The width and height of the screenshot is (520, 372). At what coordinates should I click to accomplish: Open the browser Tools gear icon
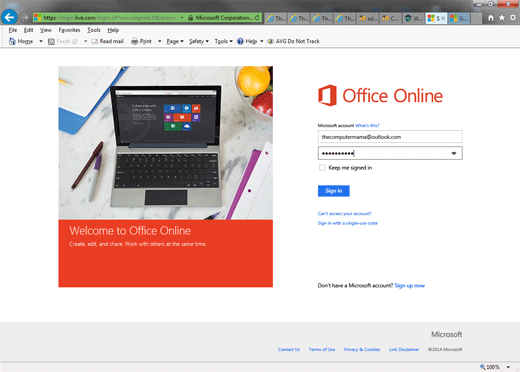(x=513, y=18)
